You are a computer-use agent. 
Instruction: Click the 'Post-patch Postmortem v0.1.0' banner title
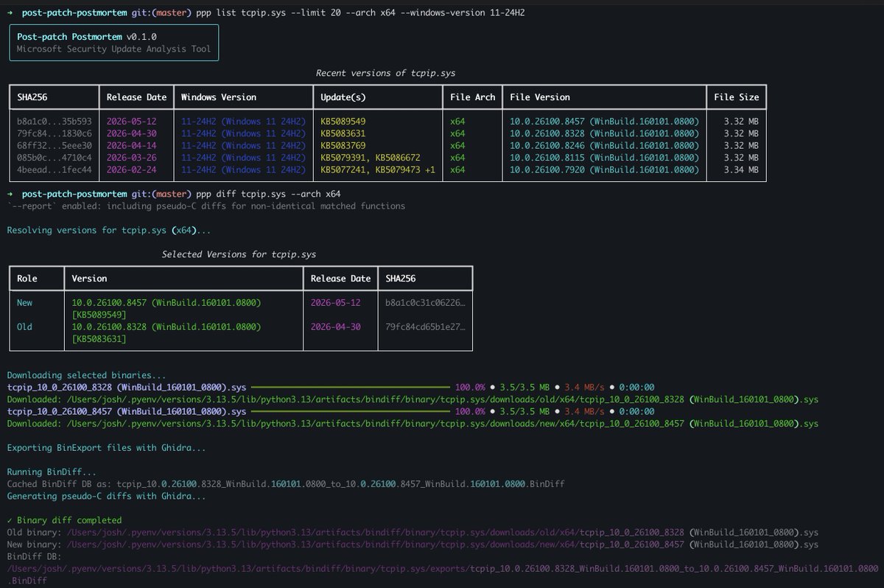tap(87, 36)
